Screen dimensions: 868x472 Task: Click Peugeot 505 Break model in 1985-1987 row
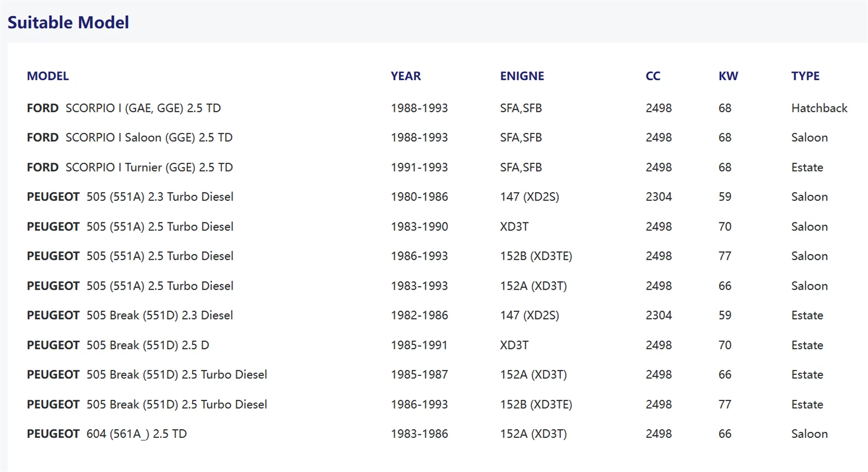147,374
